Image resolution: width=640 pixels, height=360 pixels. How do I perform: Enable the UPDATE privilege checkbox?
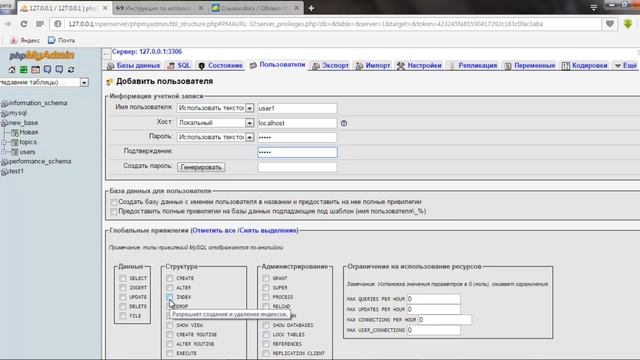point(123,297)
